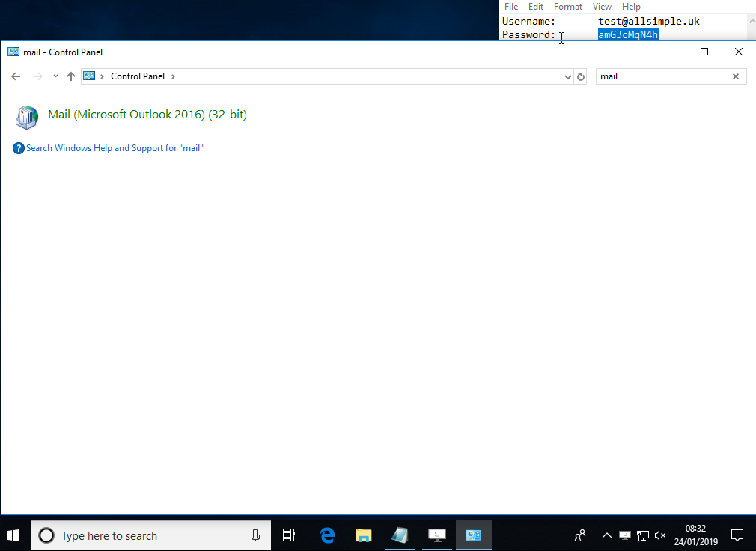Viewport: 756px width, 551px height.
Task: Click the microphone icon in taskbar search
Action: (x=256, y=535)
